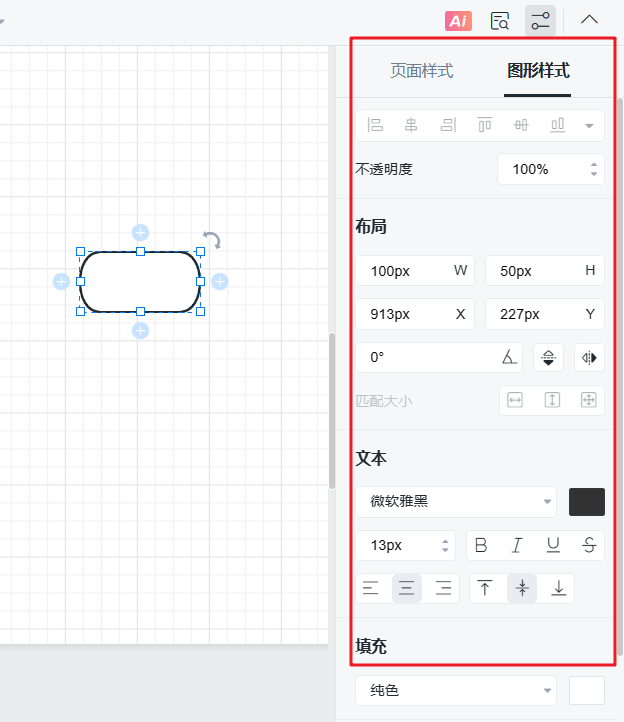The image size is (624, 722).
Task: Toggle strikethrough text formatting
Action: point(589,545)
